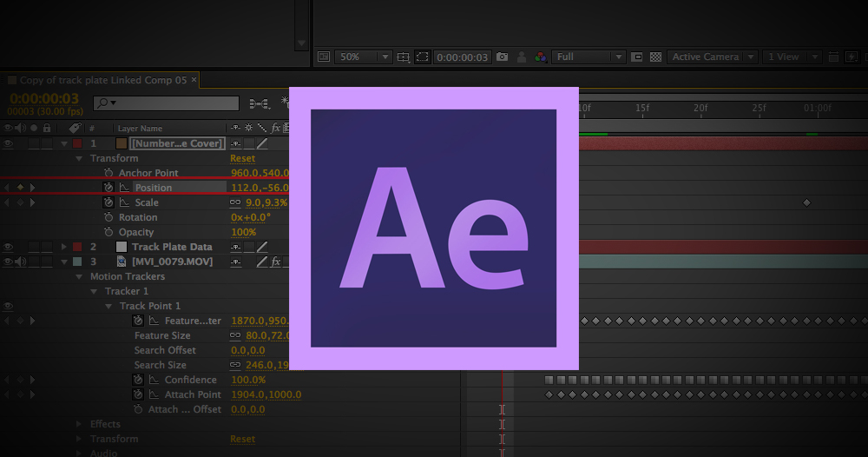Click the Feature Center stopwatch icon

click(x=138, y=321)
